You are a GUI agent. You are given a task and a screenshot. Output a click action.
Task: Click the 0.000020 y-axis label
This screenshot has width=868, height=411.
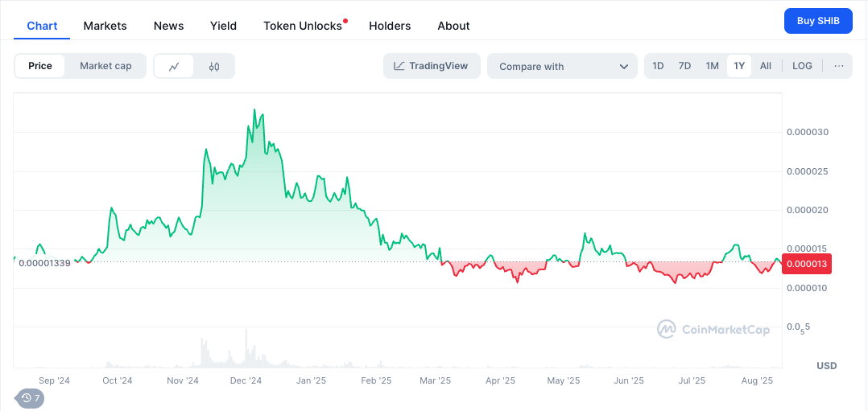coord(807,210)
